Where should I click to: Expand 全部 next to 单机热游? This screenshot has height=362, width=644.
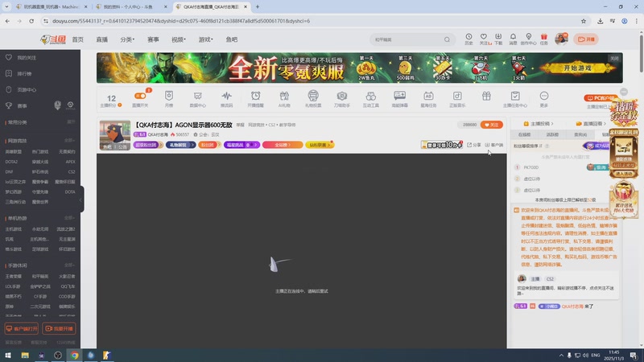click(69, 218)
